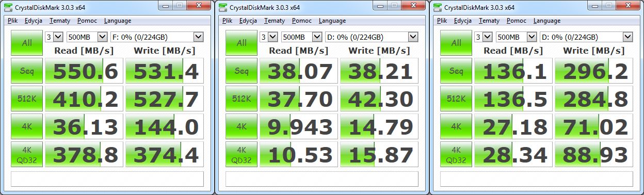The width and height of the screenshot is (644, 195).
Task: Start 4K test in the F: drive window
Action: 27,126
